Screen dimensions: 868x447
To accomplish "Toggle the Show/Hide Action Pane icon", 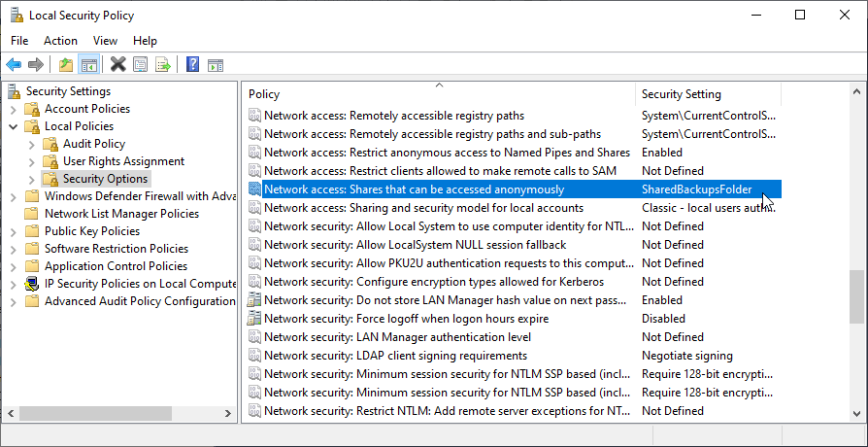I will 215,65.
